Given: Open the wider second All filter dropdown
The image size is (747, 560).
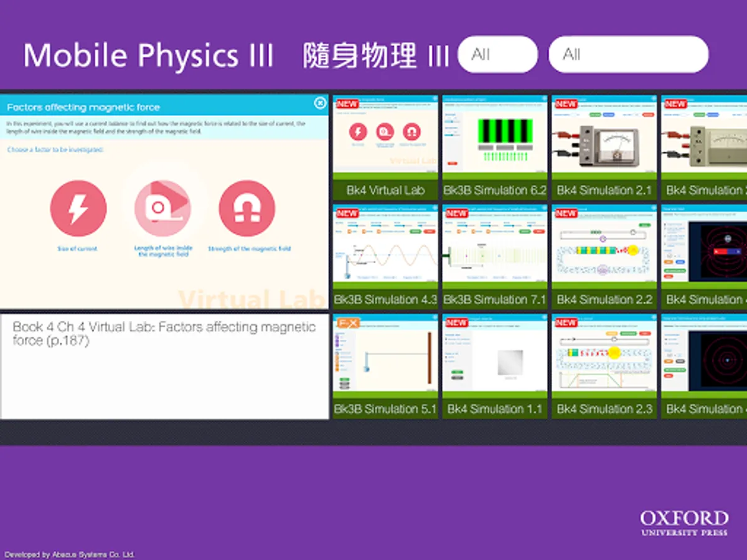Looking at the screenshot, I should 628,55.
